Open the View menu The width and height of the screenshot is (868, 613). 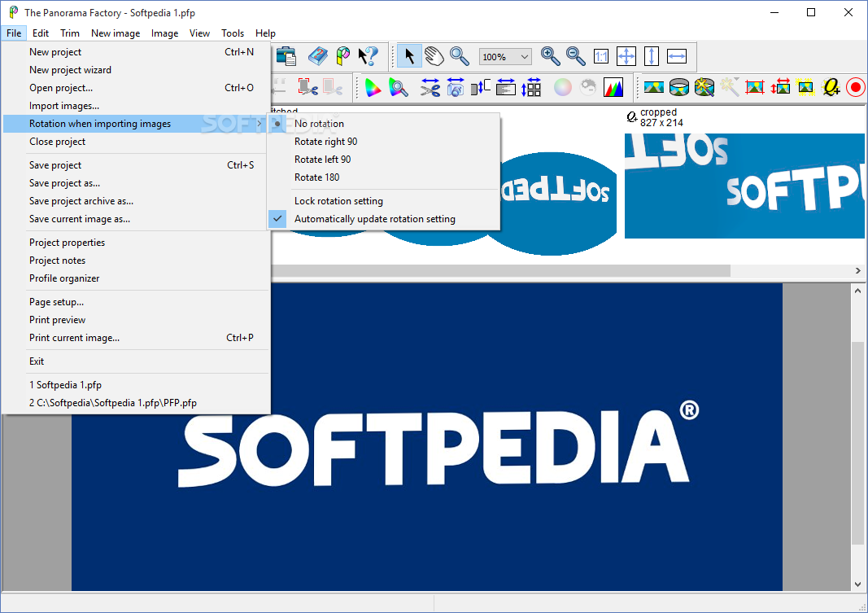[199, 33]
